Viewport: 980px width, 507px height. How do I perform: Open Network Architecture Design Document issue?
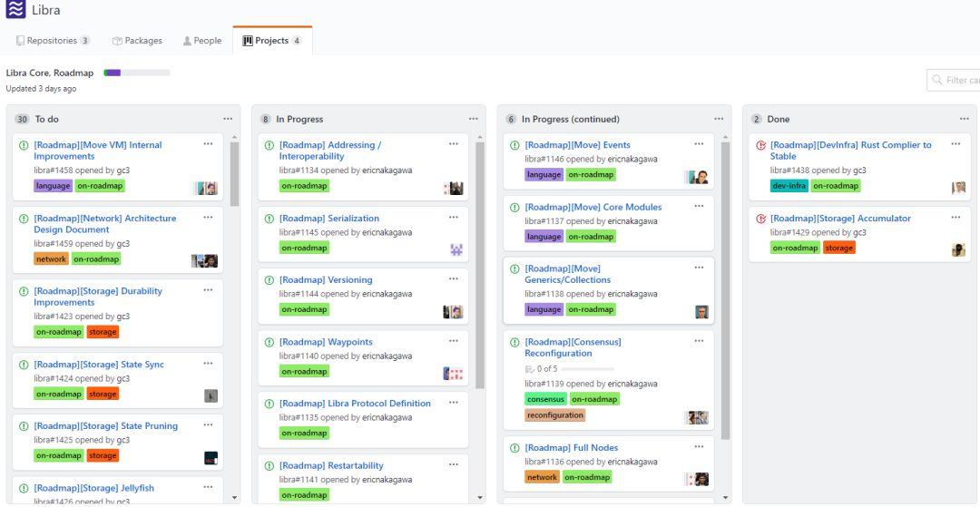click(105, 224)
